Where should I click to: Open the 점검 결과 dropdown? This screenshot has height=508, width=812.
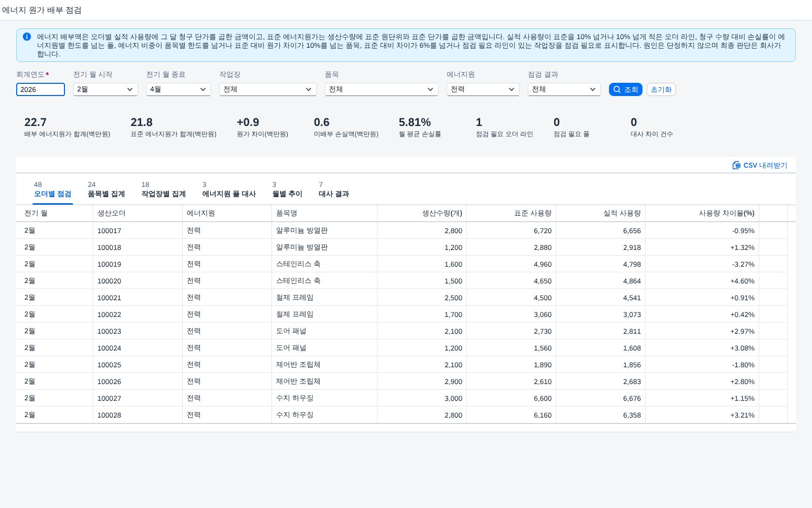pos(564,89)
